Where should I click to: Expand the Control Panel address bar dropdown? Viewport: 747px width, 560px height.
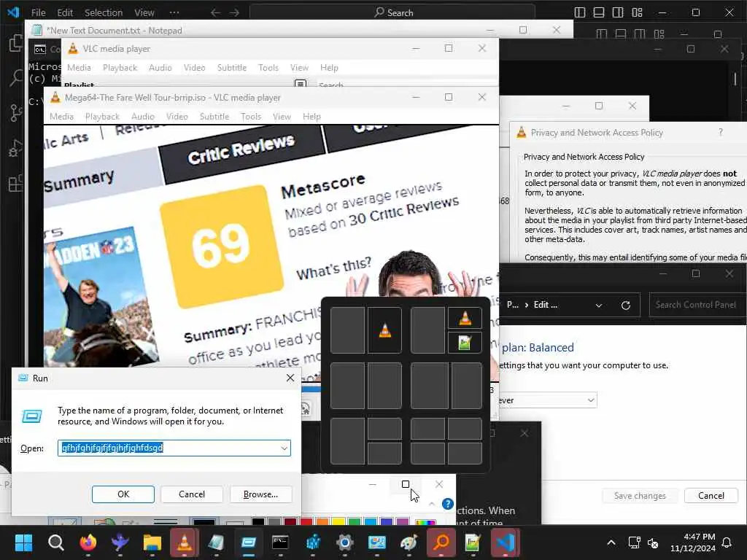tap(599, 306)
